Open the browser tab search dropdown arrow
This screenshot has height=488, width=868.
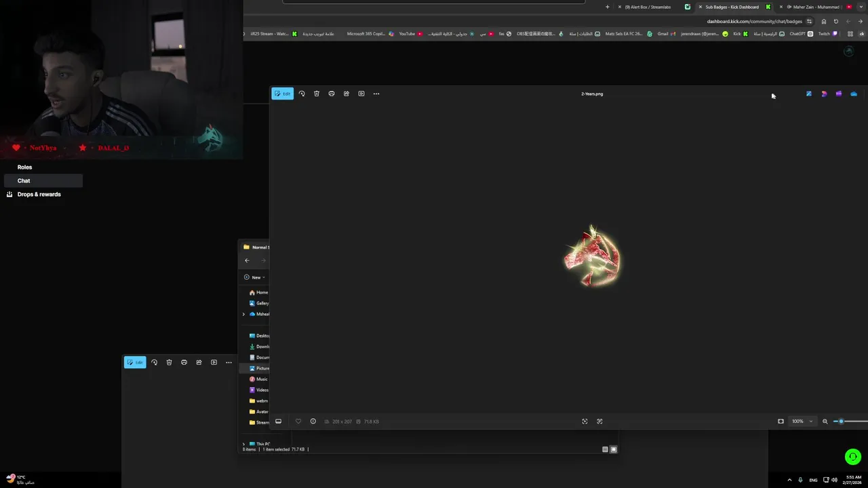(861, 7)
